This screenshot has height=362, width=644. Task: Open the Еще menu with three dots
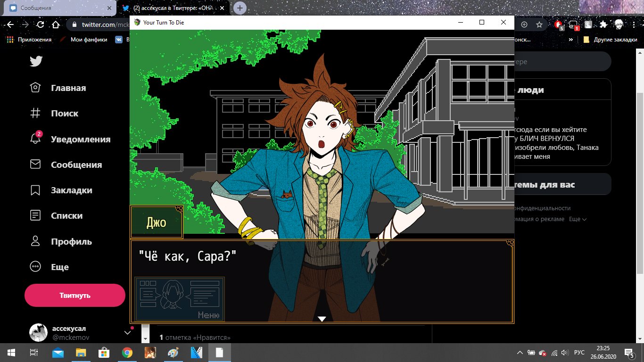49,267
